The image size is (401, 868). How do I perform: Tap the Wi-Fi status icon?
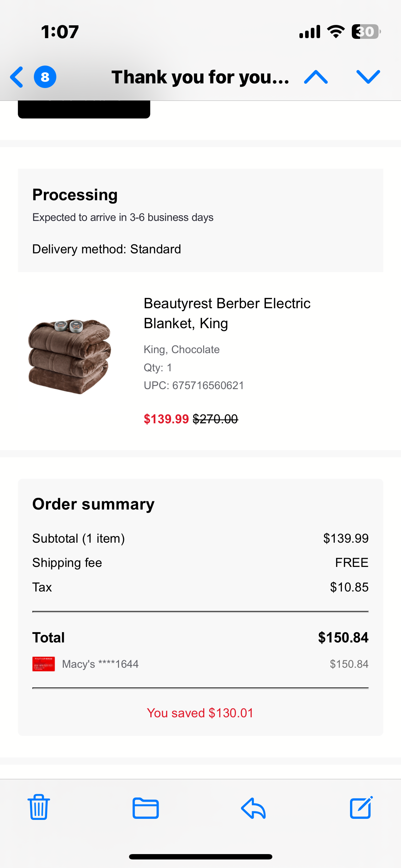point(336,32)
